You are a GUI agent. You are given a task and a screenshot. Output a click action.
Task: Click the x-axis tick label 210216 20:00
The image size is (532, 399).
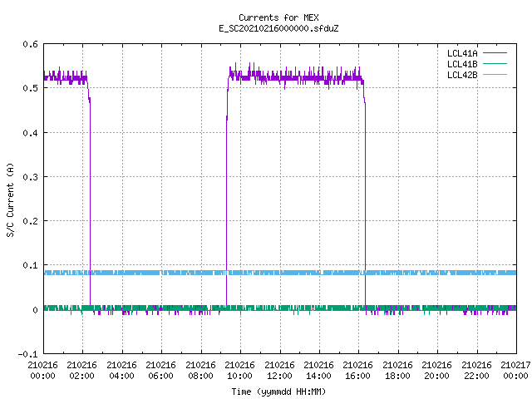[x=436, y=371]
